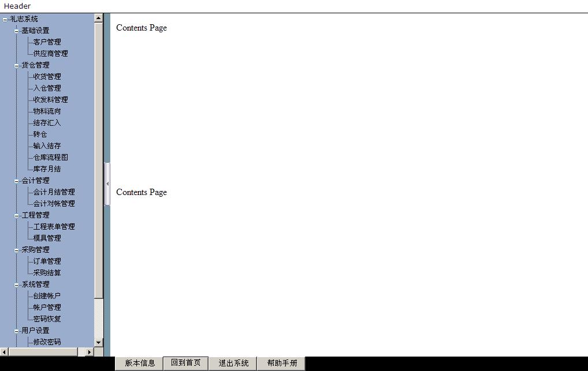Open 会计月结管理 page
This screenshot has width=588, height=371.
point(54,192)
